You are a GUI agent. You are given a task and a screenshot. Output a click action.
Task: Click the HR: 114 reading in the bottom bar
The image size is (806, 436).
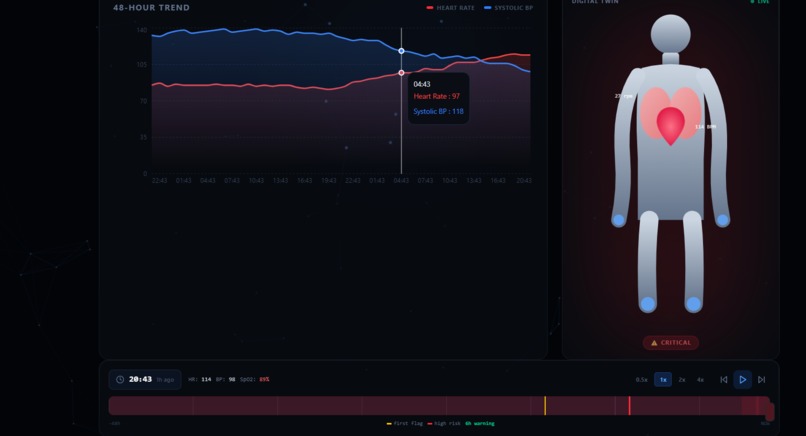[199, 379]
